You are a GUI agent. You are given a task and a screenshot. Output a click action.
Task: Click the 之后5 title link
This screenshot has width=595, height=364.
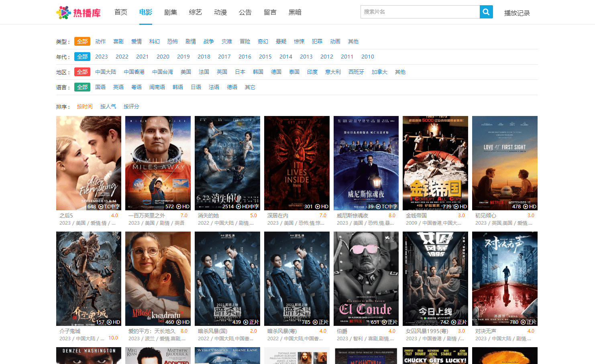(66, 216)
